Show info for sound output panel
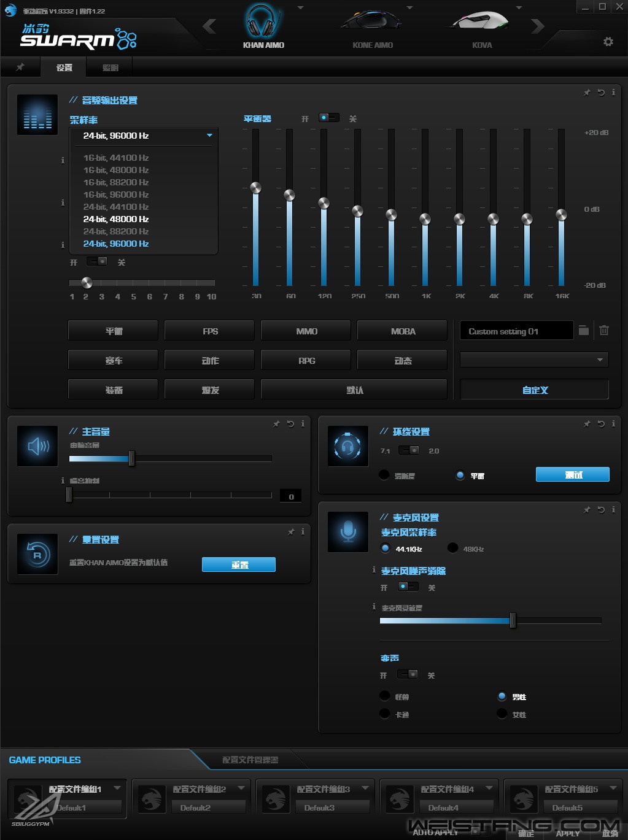Image resolution: width=628 pixels, height=840 pixels. tap(613, 93)
